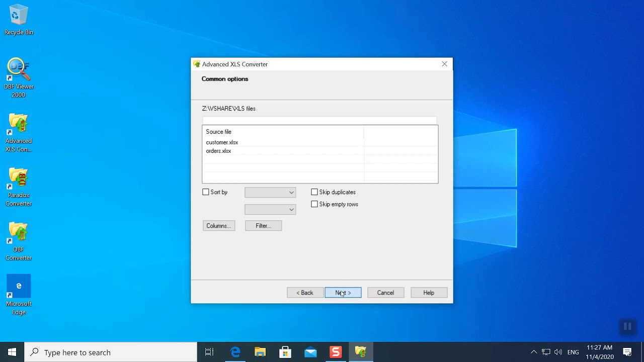The height and width of the screenshot is (362, 644).
Task: Click the taskbar search box
Action: point(111,352)
